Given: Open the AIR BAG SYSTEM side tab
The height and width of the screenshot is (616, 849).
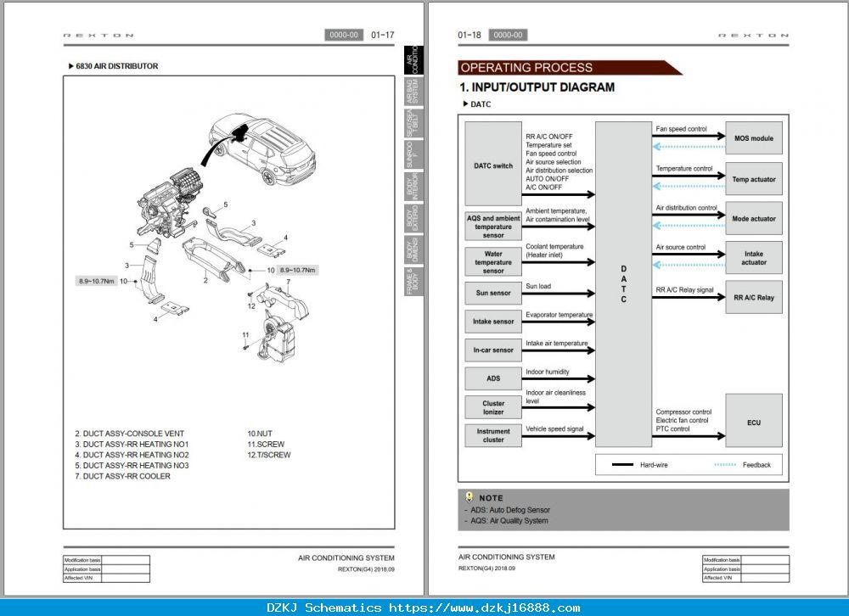Looking at the screenshot, I should click(413, 92).
